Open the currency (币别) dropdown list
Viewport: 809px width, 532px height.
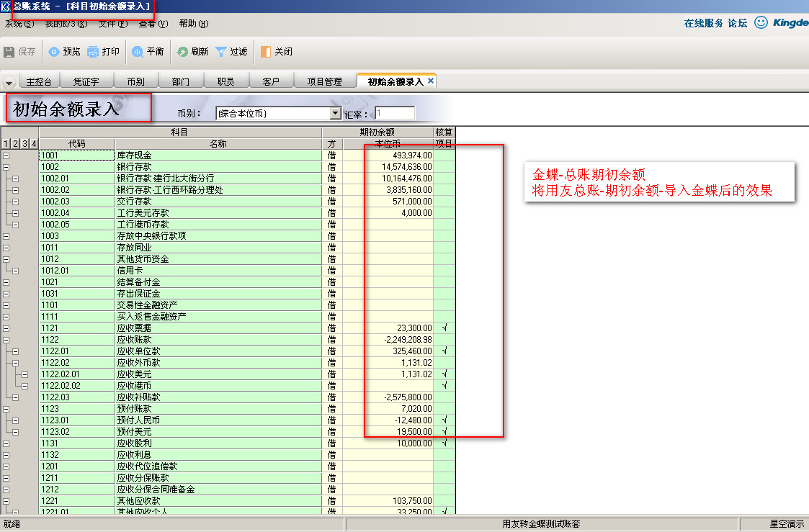coord(335,114)
